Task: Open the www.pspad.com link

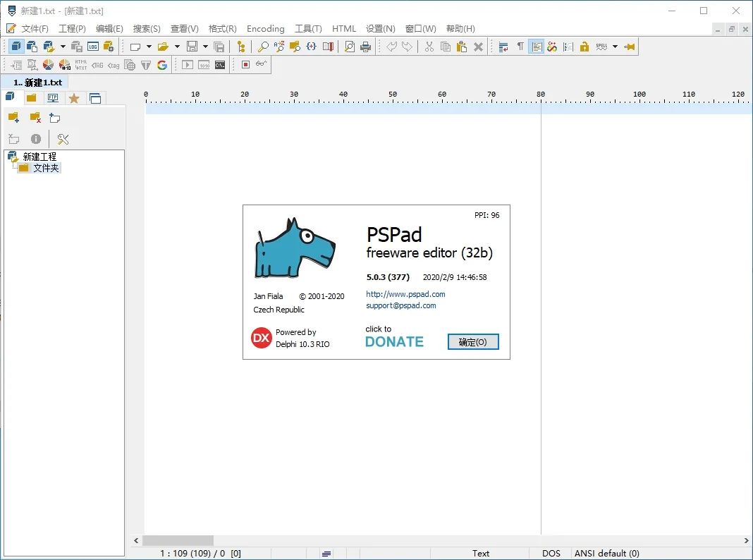Action: click(x=405, y=294)
